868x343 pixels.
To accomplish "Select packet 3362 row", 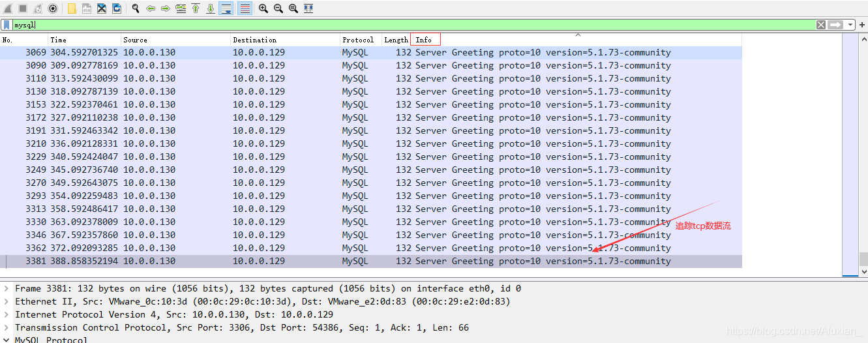I will tap(371, 248).
